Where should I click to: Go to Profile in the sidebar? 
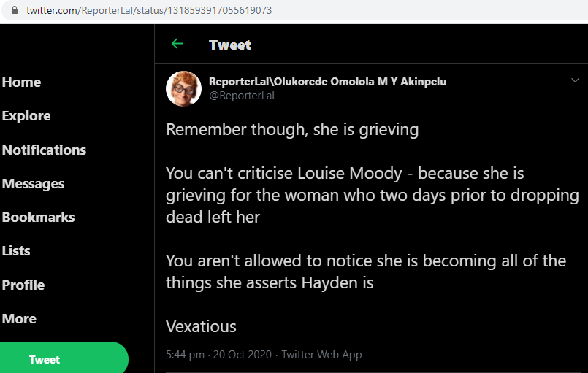click(x=23, y=285)
